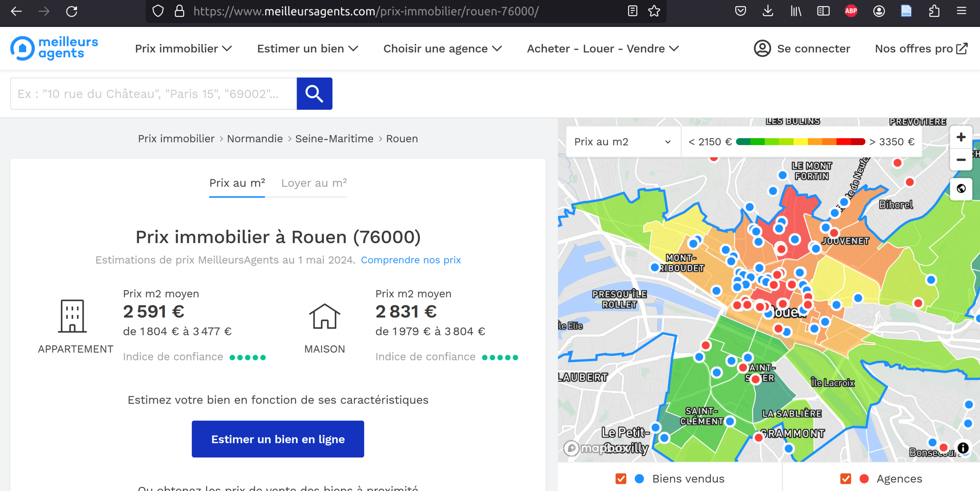This screenshot has height=491, width=980.
Task: Zoom out on the map
Action: pos(960,160)
